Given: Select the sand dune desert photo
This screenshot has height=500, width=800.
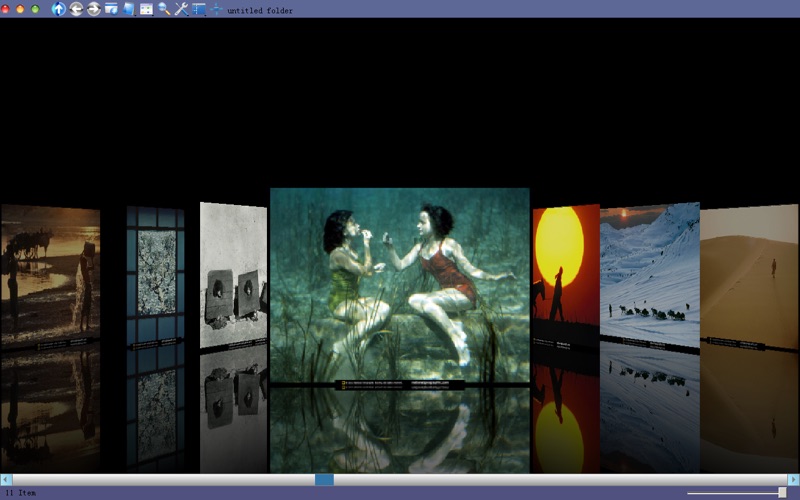Looking at the screenshot, I should point(749,277).
